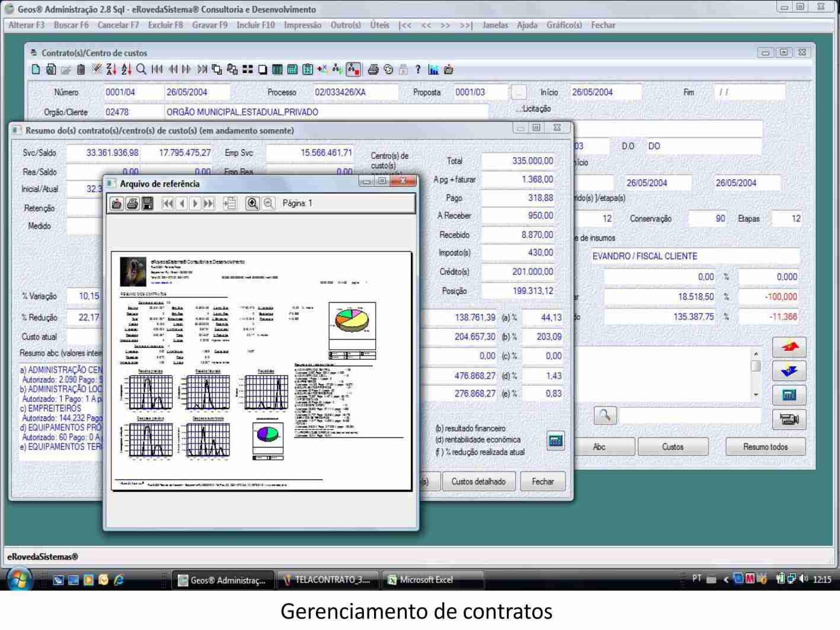840x630 pixels.
Task: Click the blue arrow icon button on right side
Action: tap(789, 371)
